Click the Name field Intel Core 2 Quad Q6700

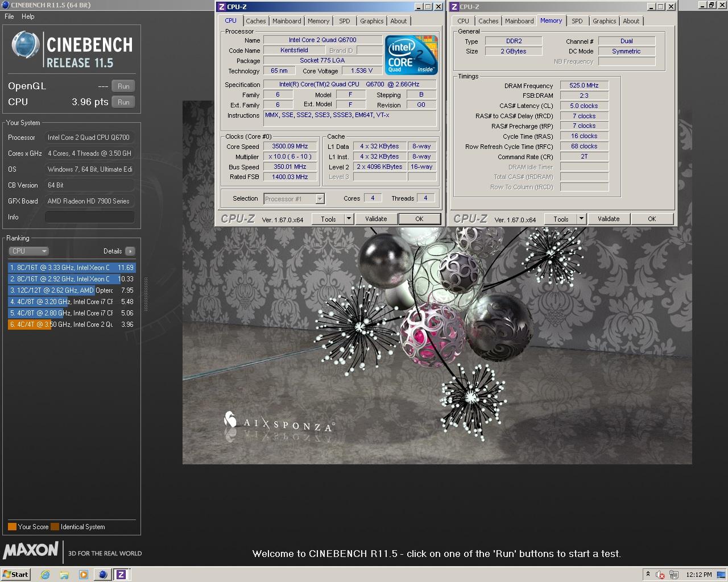(322, 40)
